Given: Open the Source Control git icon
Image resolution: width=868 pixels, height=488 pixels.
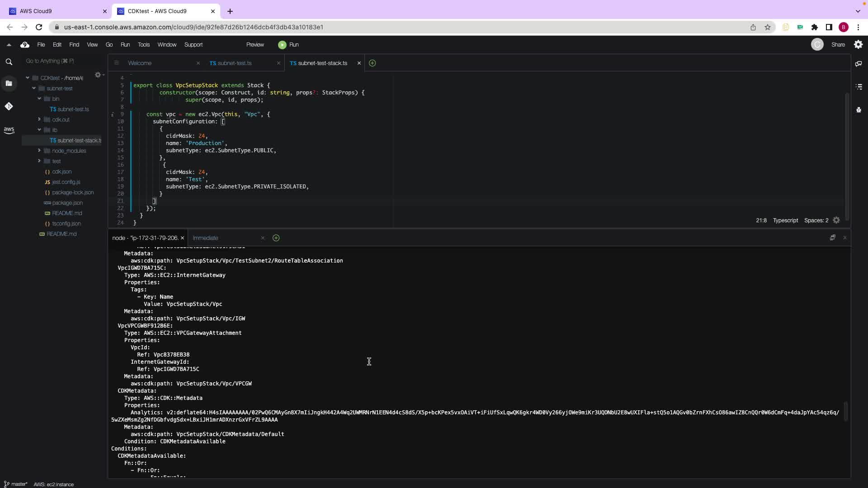Looking at the screenshot, I should tap(9, 106).
